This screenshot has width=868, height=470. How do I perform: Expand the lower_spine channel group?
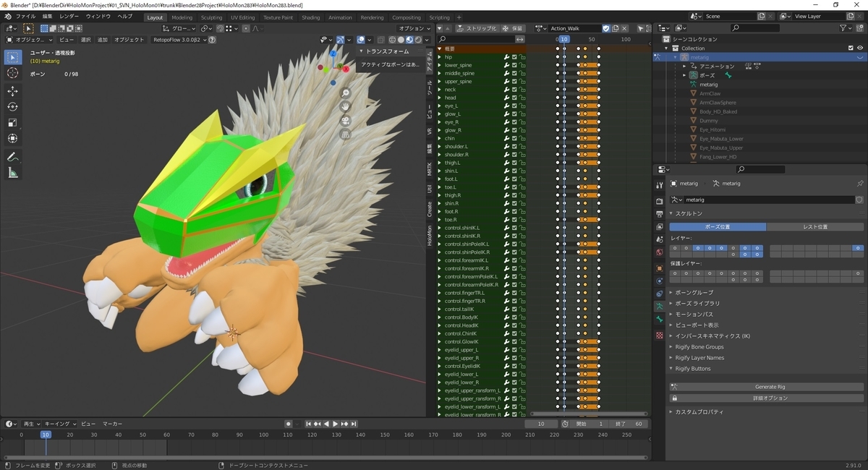click(x=439, y=65)
